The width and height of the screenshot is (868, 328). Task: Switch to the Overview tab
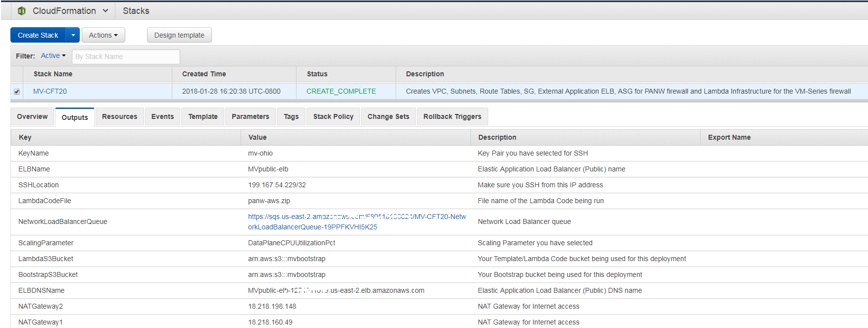click(x=32, y=116)
